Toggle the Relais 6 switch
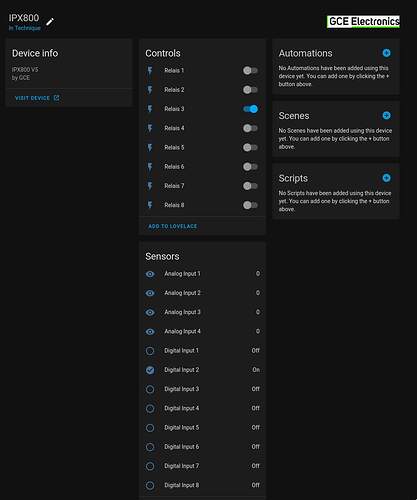This screenshot has height=500, width=417. (x=250, y=167)
